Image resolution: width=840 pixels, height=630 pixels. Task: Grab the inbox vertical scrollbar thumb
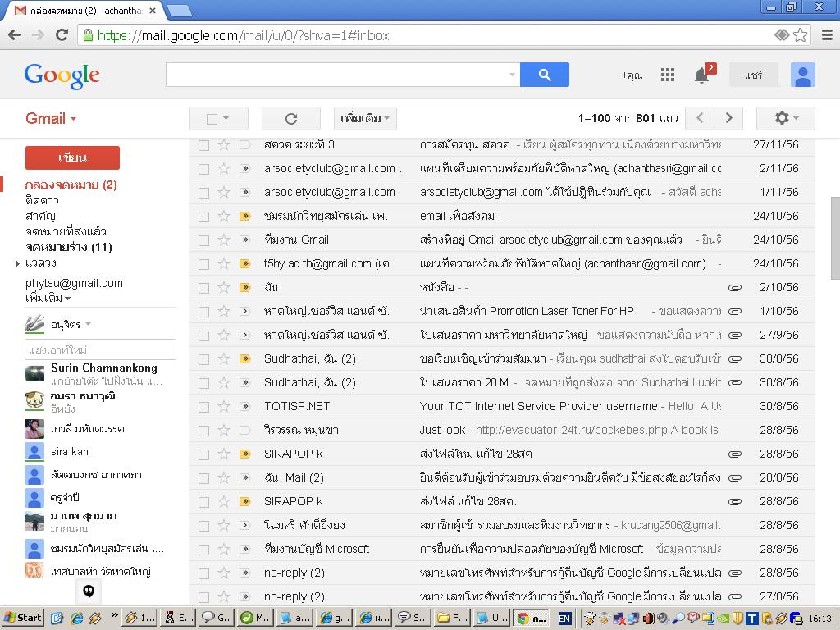click(834, 238)
